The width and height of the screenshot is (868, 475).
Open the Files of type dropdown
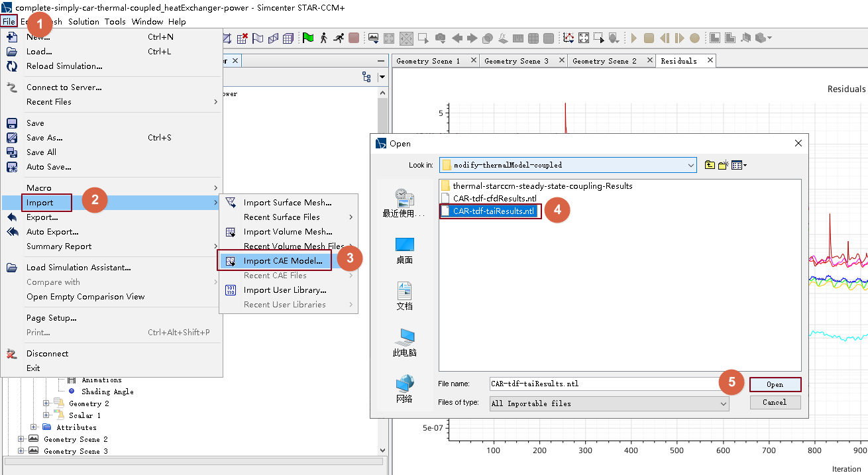724,403
